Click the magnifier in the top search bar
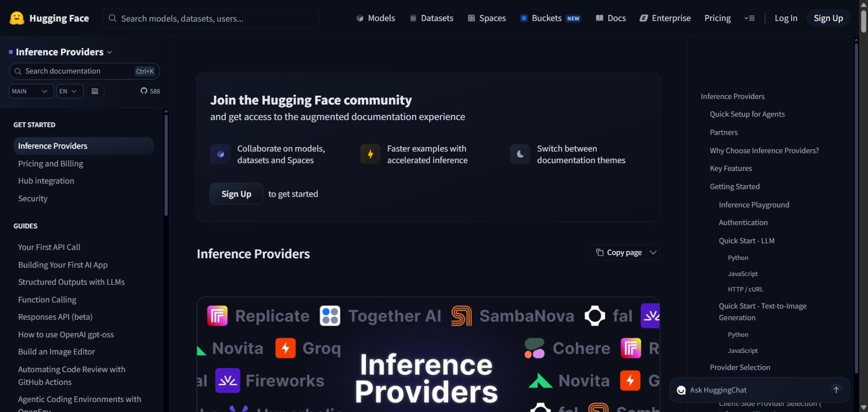 (x=112, y=18)
